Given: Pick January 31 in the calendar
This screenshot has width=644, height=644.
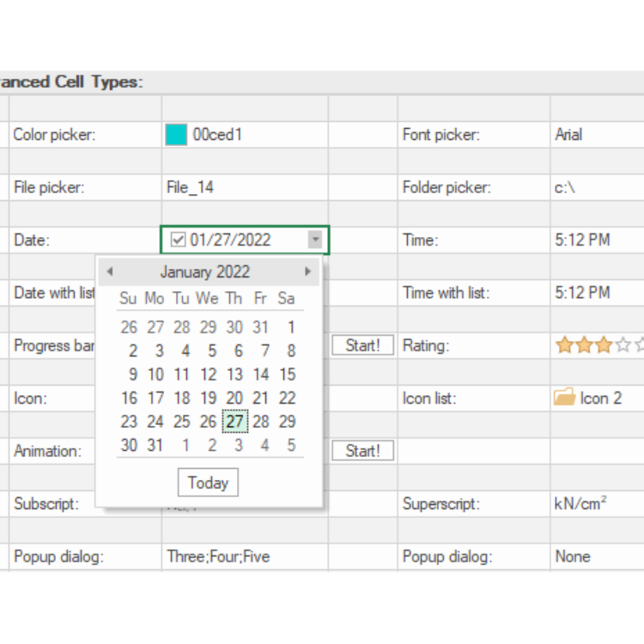Looking at the screenshot, I should click(x=155, y=445).
